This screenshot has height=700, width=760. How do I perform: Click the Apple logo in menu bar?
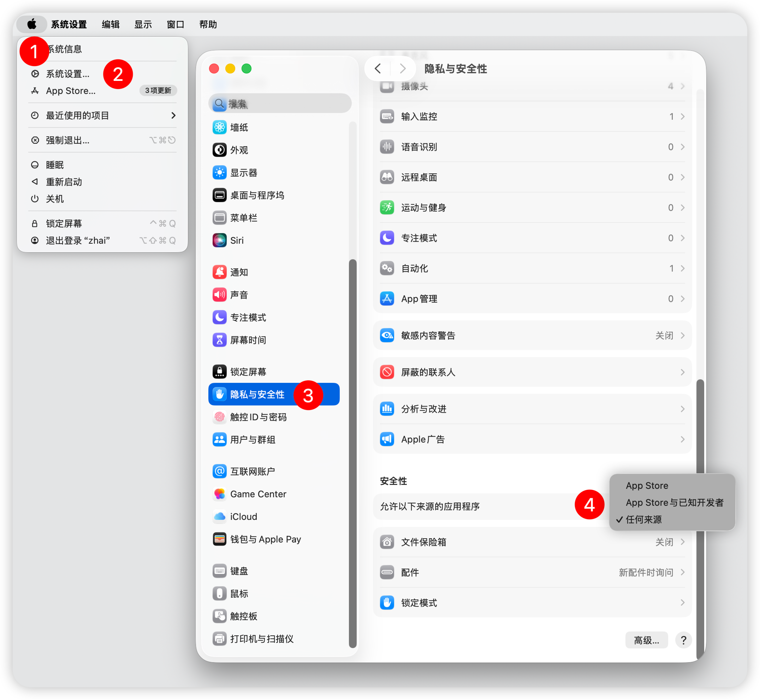32,24
